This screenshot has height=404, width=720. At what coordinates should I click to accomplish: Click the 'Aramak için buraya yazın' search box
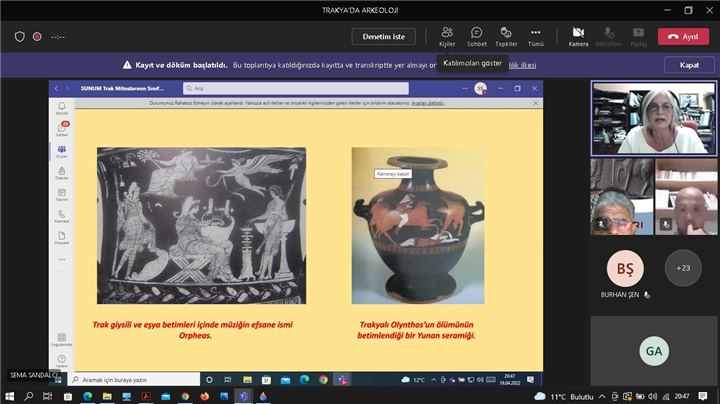[135, 380]
